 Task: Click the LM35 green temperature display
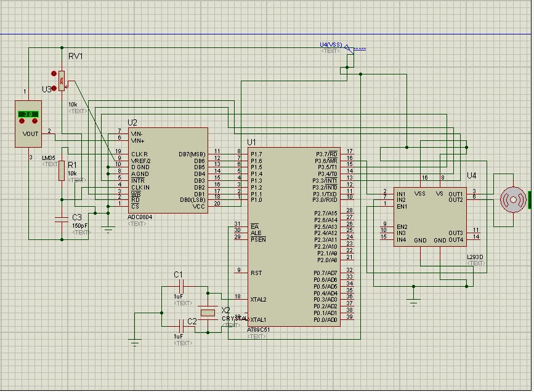pos(28,114)
